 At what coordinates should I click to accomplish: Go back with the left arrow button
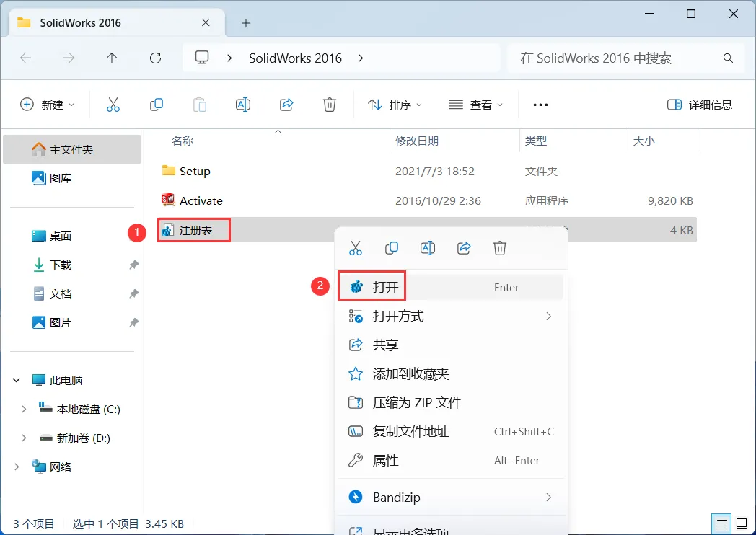[25, 58]
